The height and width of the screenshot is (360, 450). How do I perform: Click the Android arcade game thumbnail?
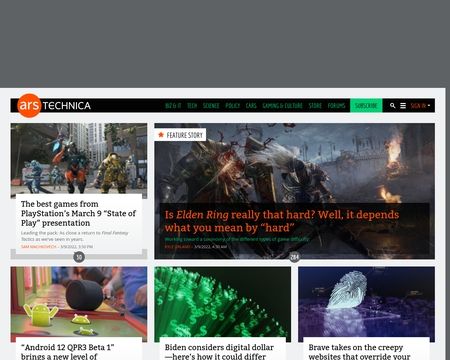[x=79, y=302]
